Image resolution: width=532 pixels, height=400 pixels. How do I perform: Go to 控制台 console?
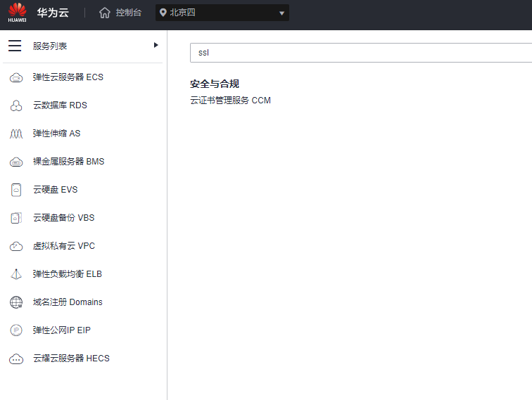click(129, 13)
